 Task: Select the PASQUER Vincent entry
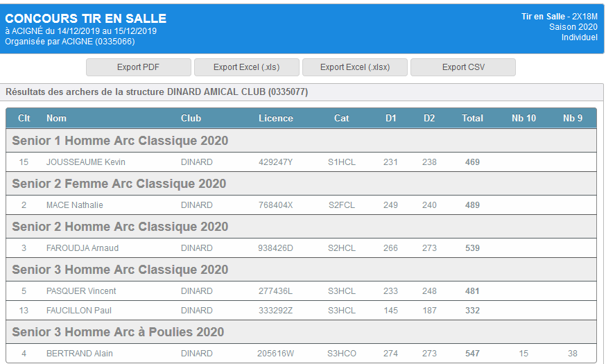(80, 291)
